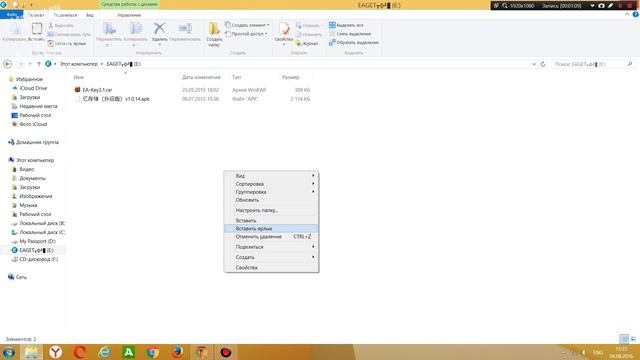Viewport: 640px width, 360px height.
Task: Open the Удалить dropdown arrow
Action: pos(159,44)
